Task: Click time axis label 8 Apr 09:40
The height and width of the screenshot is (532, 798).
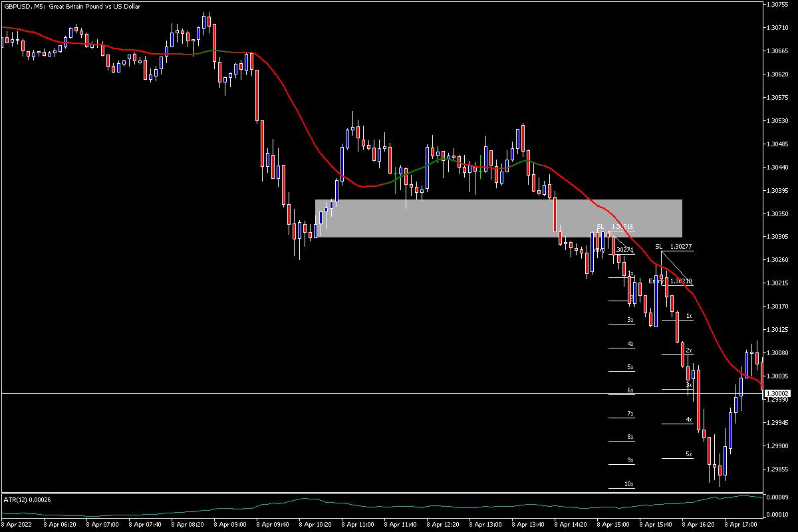Action: click(272, 524)
